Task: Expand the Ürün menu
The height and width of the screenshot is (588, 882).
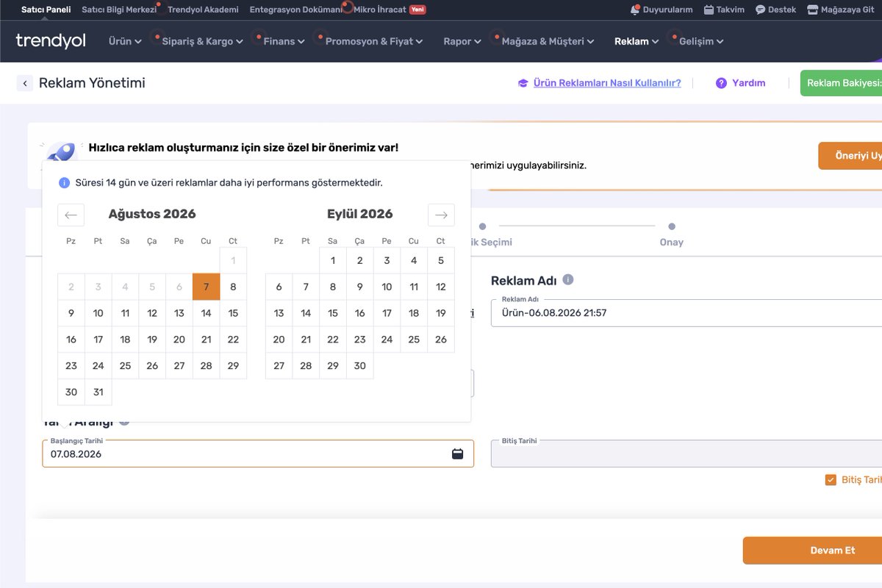Action: (x=125, y=41)
